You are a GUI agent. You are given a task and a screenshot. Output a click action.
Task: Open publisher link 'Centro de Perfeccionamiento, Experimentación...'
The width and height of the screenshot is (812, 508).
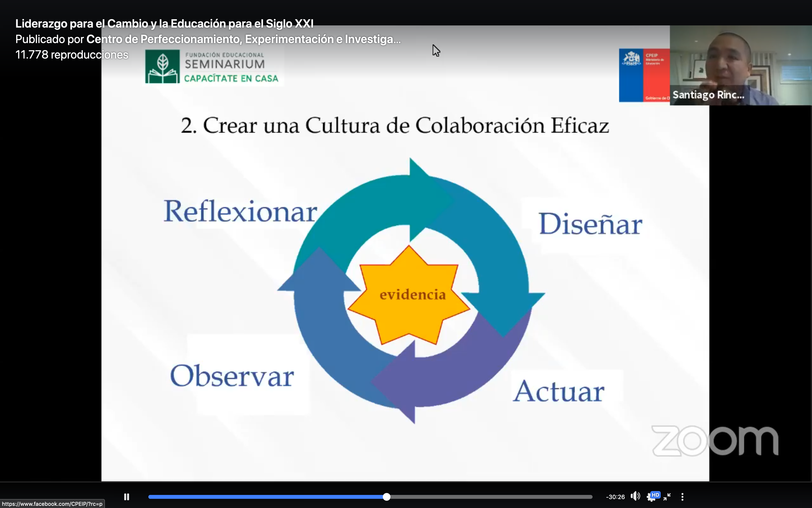click(x=244, y=39)
